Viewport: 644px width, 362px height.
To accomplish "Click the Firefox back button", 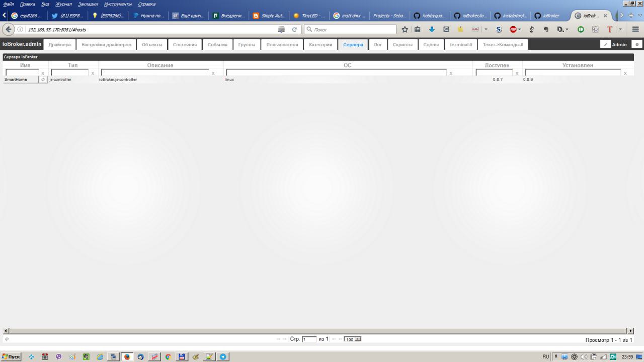I will pos(9,29).
